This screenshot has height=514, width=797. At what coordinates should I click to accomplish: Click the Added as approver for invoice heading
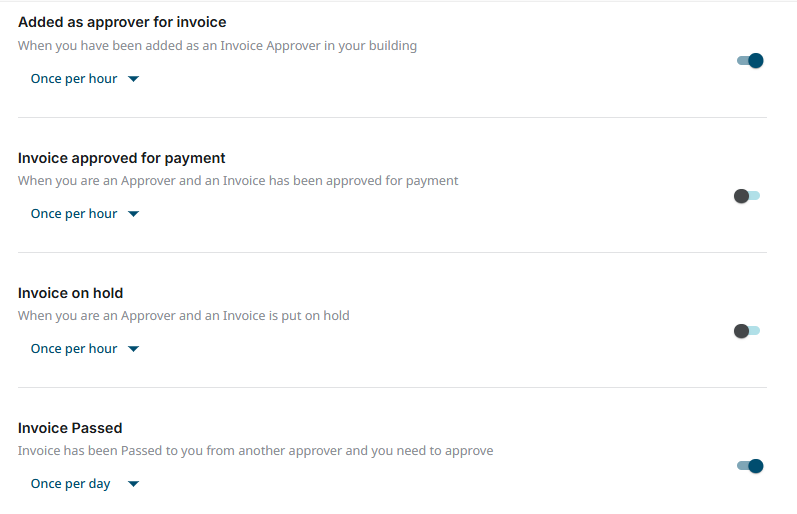pos(122,22)
